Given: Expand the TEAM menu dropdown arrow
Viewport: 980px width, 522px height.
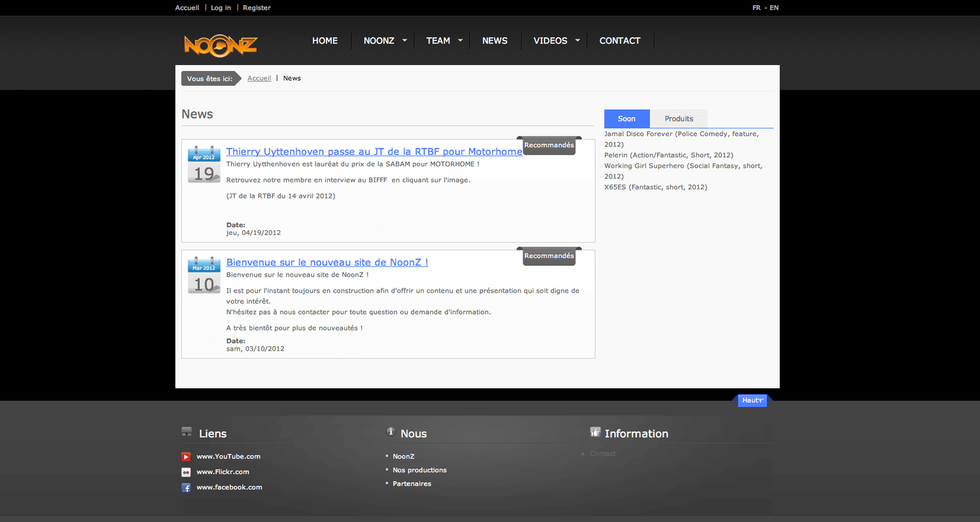Looking at the screenshot, I should coord(460,40).
